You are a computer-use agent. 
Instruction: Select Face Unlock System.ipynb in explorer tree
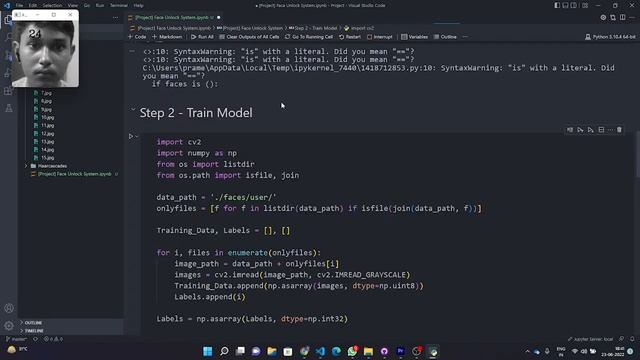pos(74,174)
